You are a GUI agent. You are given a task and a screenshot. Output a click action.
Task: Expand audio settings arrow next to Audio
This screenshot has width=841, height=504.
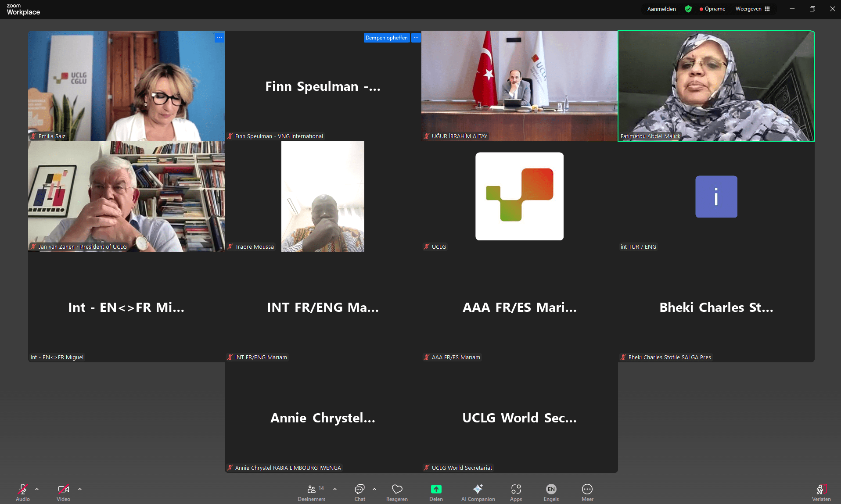pos(37,489)
